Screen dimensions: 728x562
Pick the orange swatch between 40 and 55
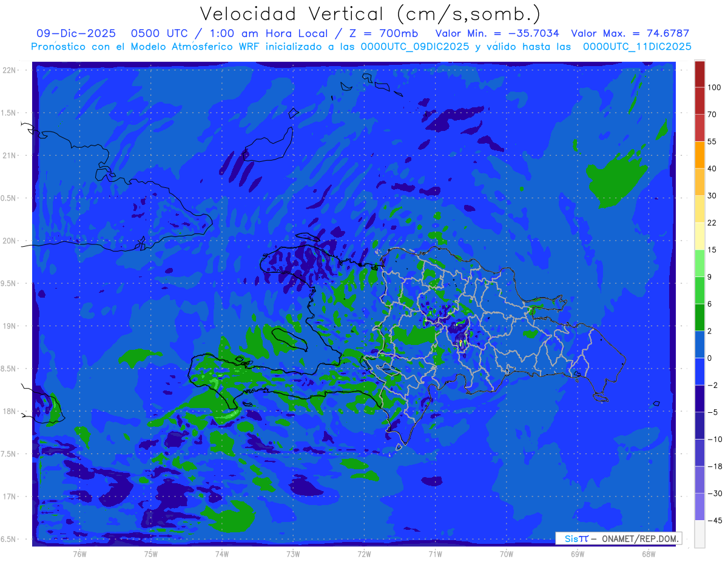click(x=699, y=155)
